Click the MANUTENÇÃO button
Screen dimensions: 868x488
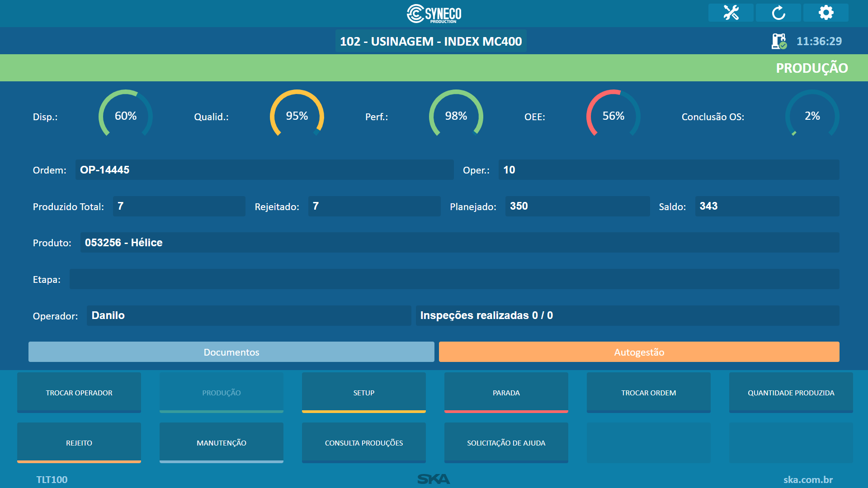click(222, 443)
